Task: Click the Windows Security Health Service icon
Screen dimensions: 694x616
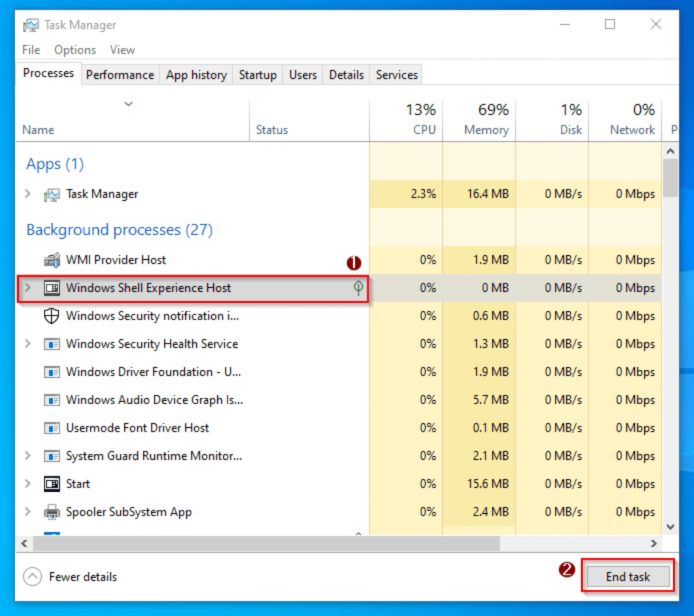Action: [x=52, y=344]
